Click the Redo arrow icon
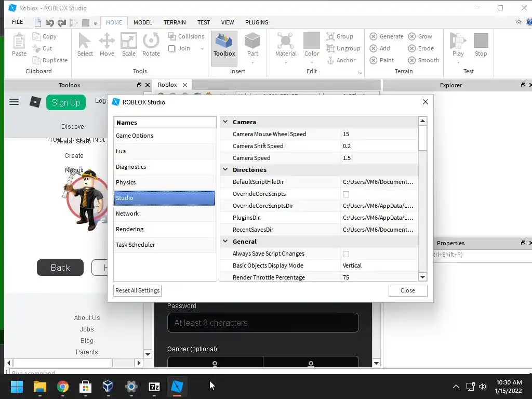The height and width of the screenshot is (399, 532). (62, 23)
